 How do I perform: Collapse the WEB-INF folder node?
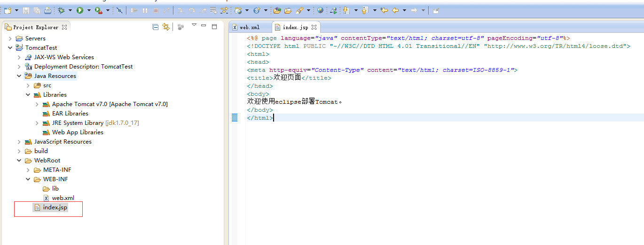click(x=28, y=179)
